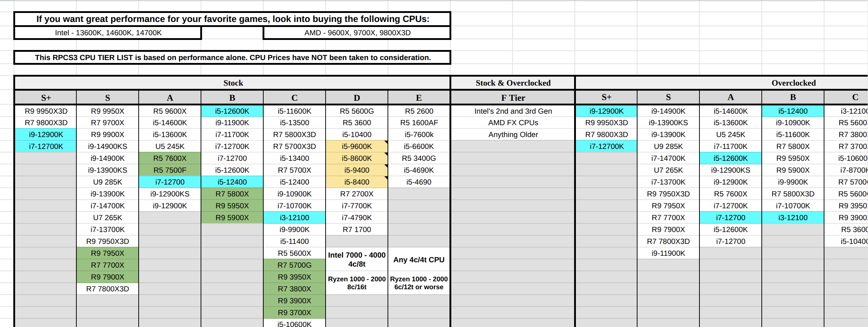Click cyan i3-12100 in Overclocked B column
The image size is (868, 327).
pos(793,218)
